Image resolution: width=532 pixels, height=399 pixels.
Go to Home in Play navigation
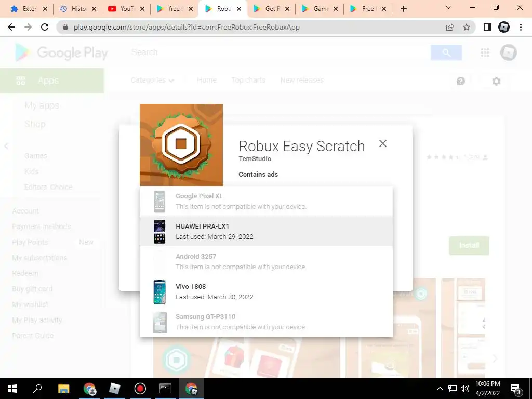(x=207, y=80)
